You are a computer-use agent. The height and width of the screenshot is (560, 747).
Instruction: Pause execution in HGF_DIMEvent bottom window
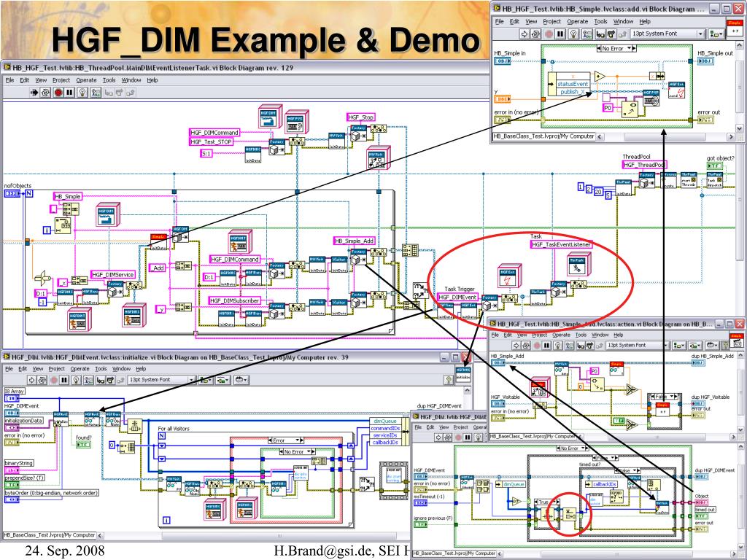click(468, 437)
